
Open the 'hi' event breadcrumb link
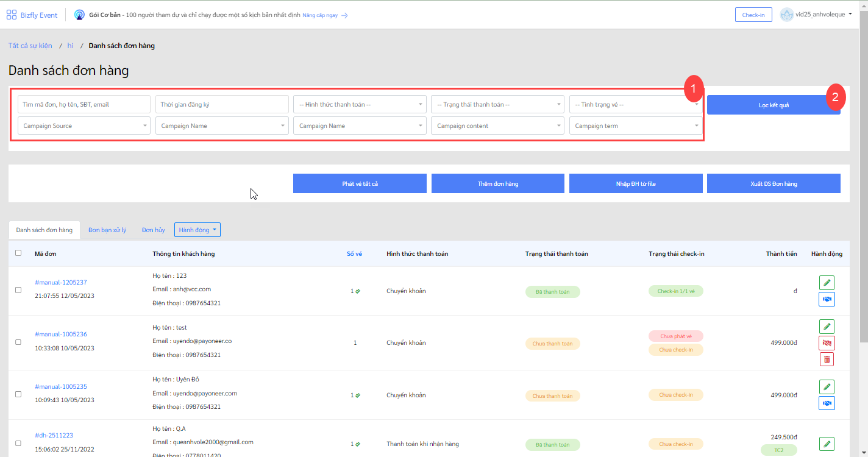[x=70, y=46]
